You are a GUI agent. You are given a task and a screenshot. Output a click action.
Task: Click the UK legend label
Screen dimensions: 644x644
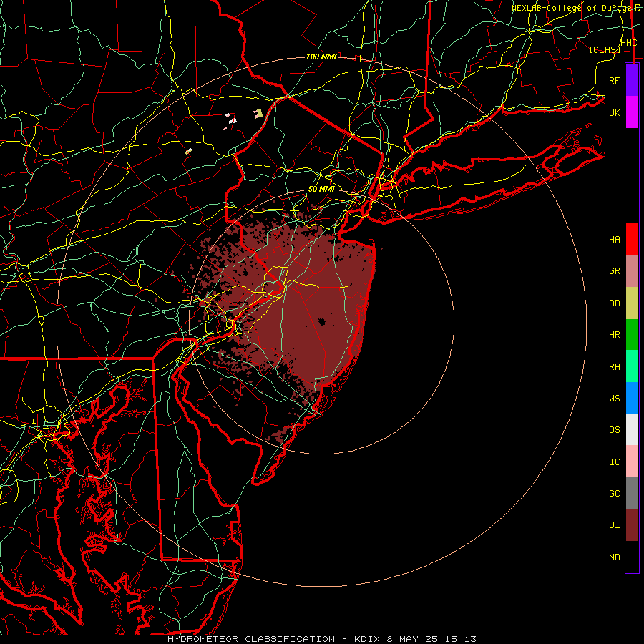pyautogui.click(x=615, y=112)
